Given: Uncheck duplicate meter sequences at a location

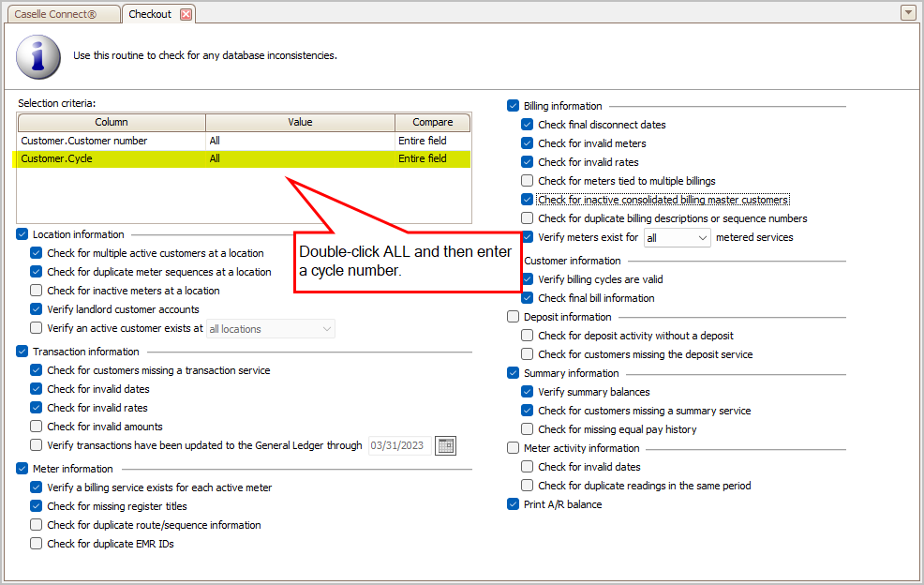Looking at the screenshot, I should click(x=37, y=272).
